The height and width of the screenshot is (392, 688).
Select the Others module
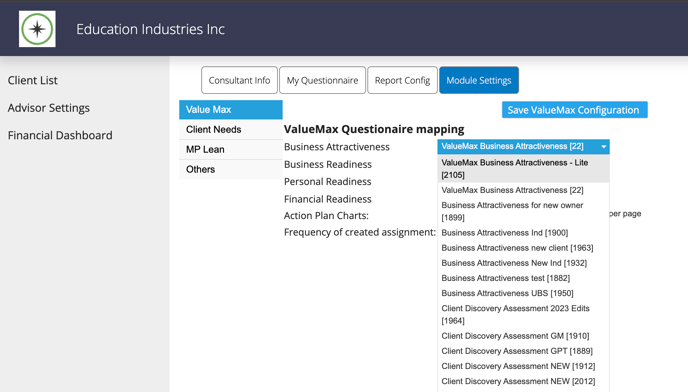pos(231,169)
